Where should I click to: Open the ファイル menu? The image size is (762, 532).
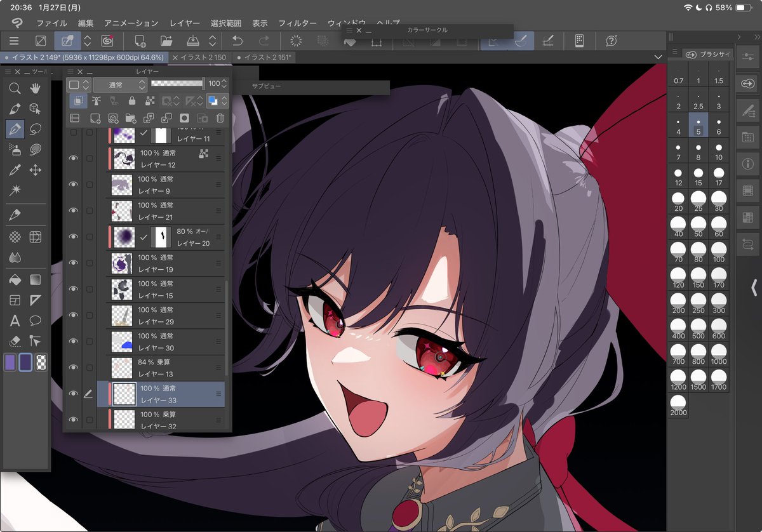pos(52,23)
